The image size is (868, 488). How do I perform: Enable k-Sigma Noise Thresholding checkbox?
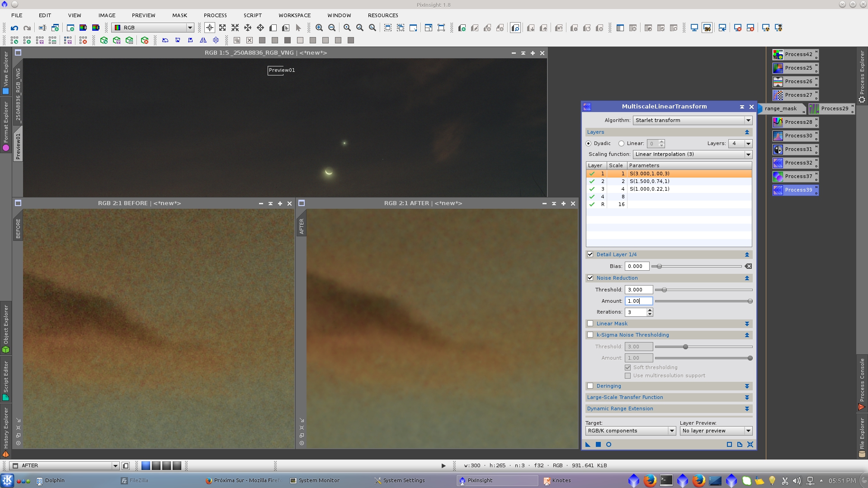click(590, 335)
